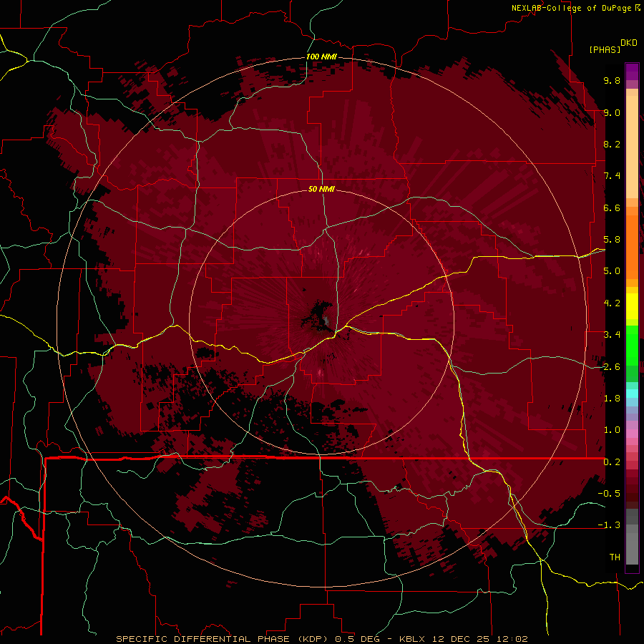Click the pink segment of the color bar
Screen dimensions: 644x644
632,434
